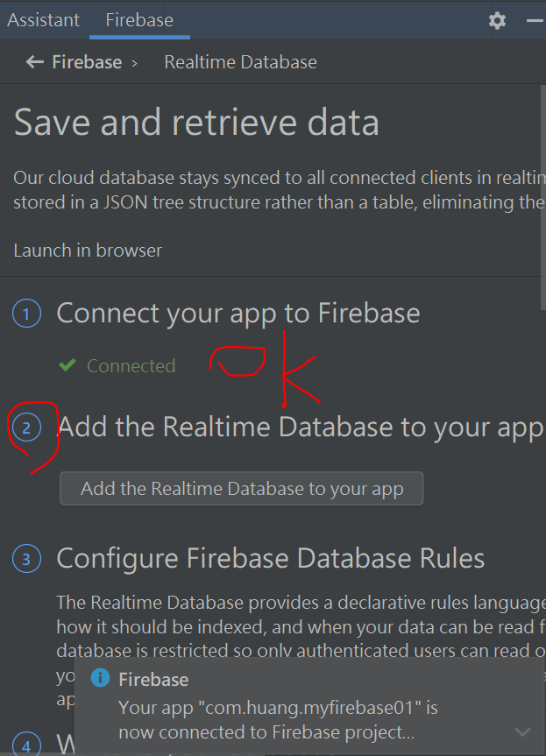Click the step 1 circle number icon
The image size is (546, 756).
tap(26, 314)
